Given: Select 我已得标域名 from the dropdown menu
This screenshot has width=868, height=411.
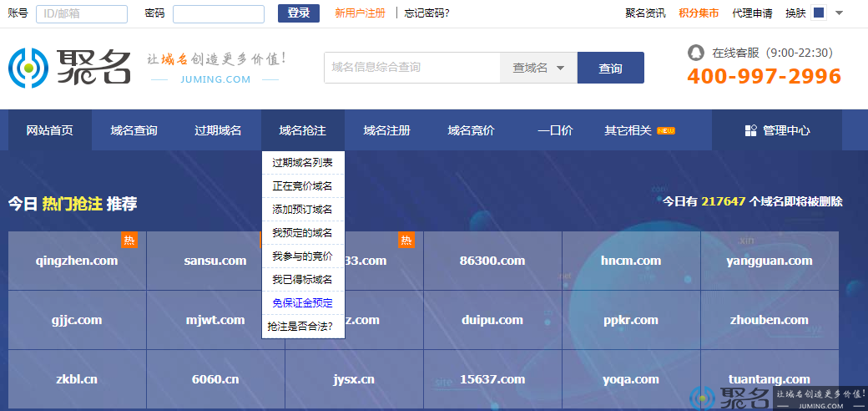Looking at the screenshot, I should point(303,279).
